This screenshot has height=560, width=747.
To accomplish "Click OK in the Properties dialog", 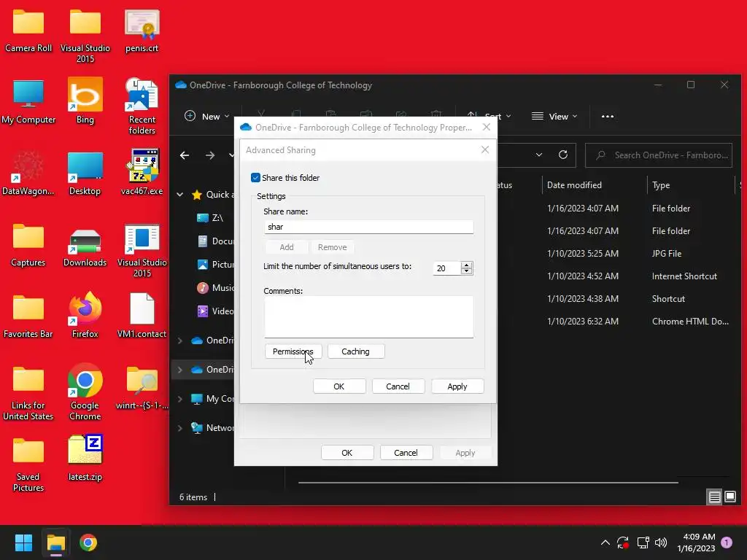I will pyautogui.click(x=347, y=452).
